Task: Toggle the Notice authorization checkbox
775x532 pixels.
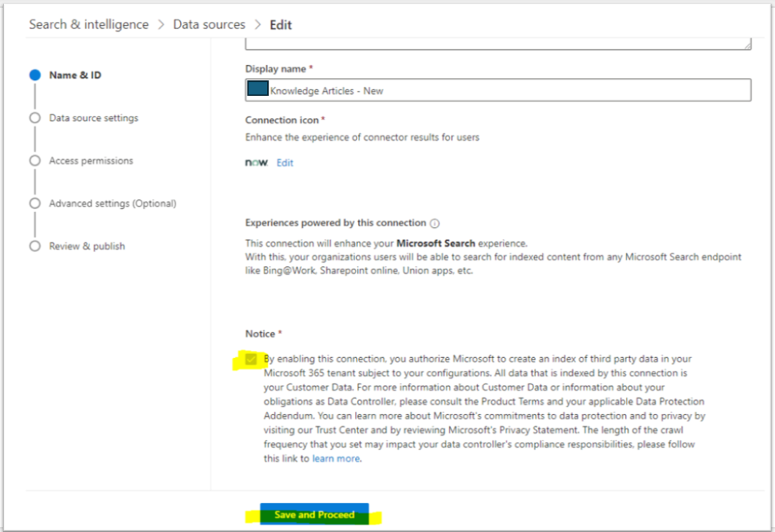Action: [251, 358]
